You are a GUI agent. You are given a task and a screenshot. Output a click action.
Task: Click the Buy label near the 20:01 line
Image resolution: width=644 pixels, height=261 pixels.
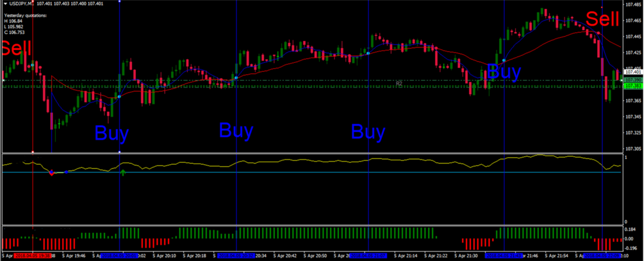click(111, 133)
